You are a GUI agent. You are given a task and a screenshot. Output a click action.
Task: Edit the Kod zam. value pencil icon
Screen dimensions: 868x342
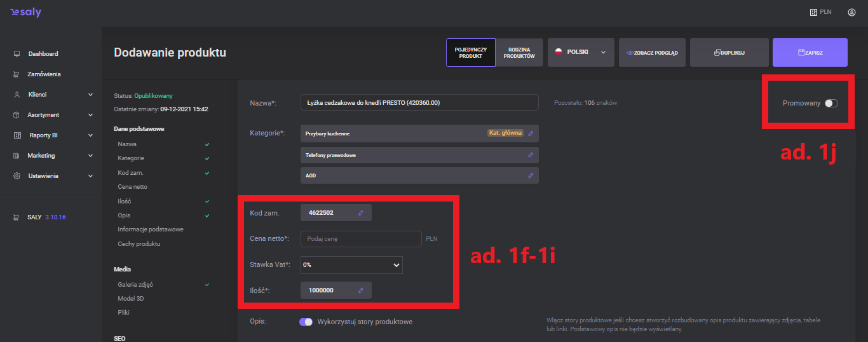click(x=360, y=213)
